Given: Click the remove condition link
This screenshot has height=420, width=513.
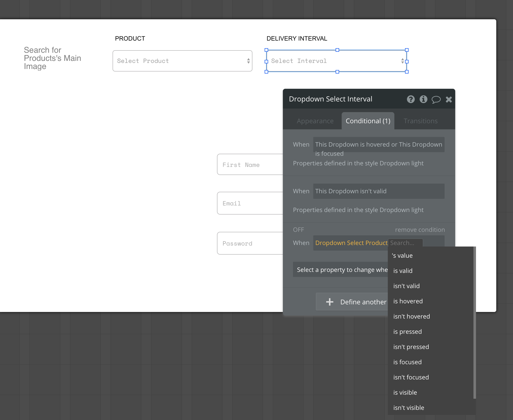Looking at the screenshot, I should pos(420,230).
